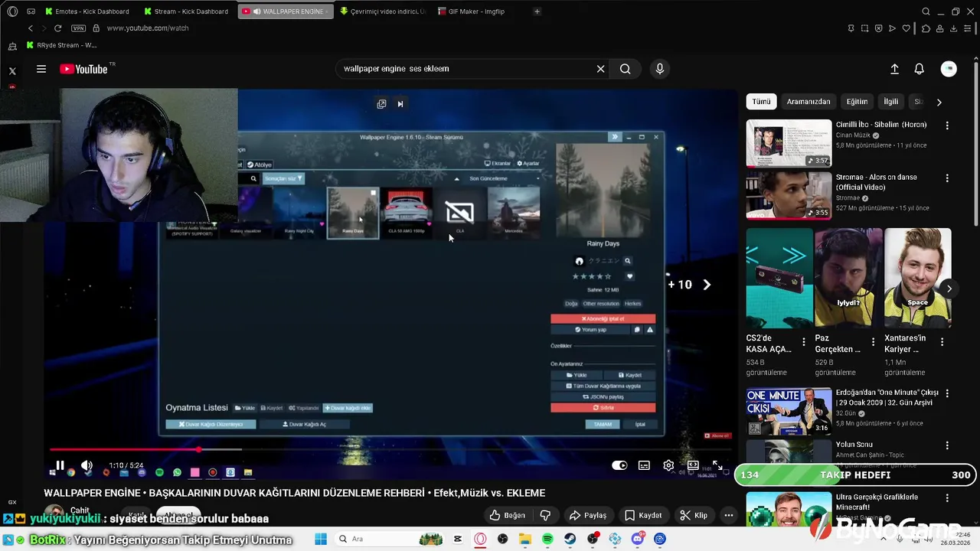This screenshot has width=980, height=551.
Task: Open options for Erdoğan One Minute video
Action: click(x=947, y=393)
